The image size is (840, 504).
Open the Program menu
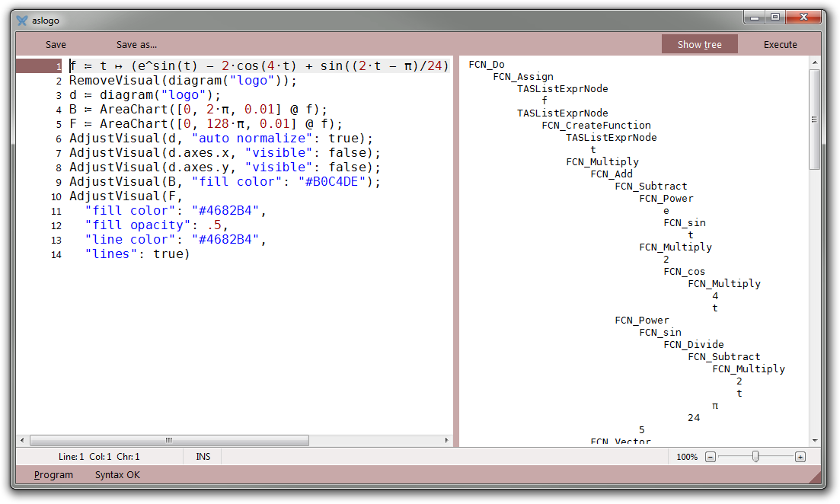coord(54,475)
